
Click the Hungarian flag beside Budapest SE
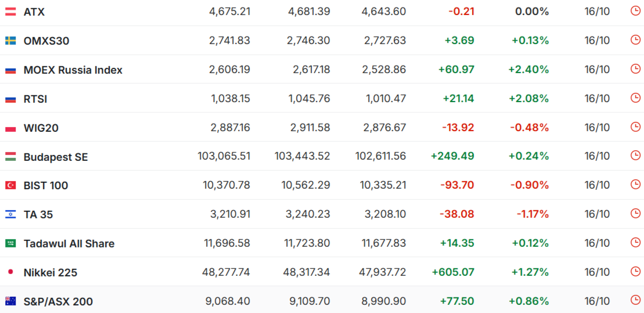click(x=10, y=156)
